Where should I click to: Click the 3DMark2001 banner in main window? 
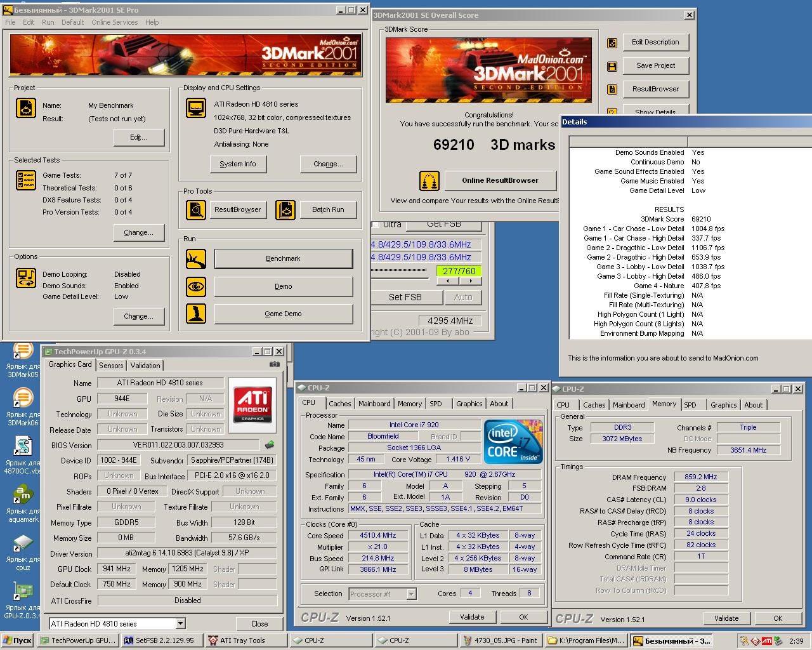pyautogui.click(x=185, y=55)
